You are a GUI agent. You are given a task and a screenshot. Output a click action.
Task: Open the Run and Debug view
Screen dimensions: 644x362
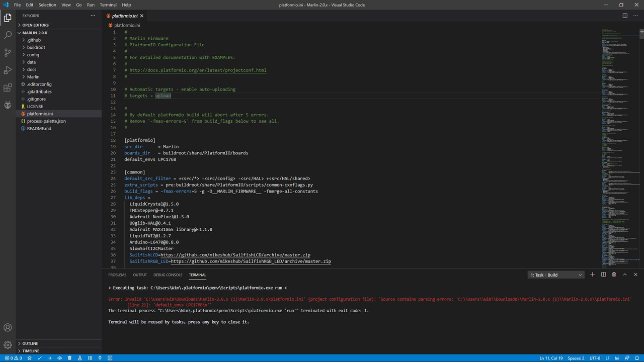(x=8, y=70)
